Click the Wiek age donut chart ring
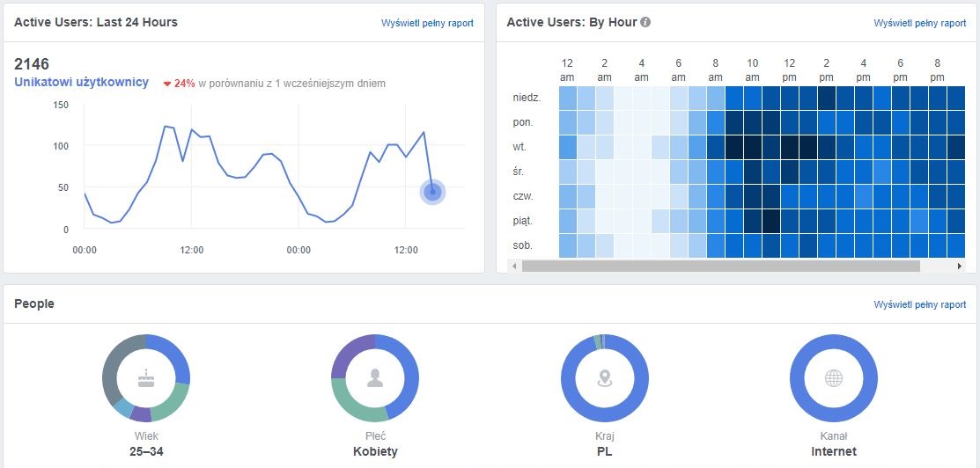Image resolution: width=980 pixels, height=468 pixels. [146, 378]
